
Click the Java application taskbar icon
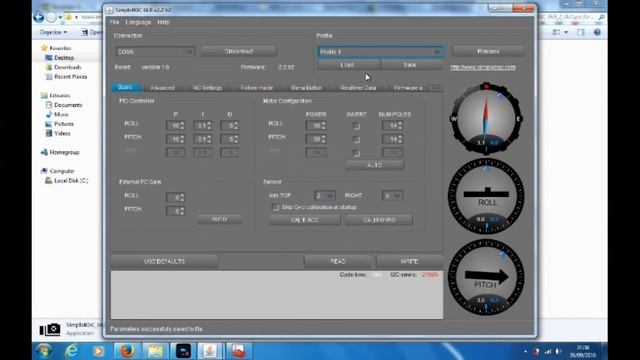[211, 351]
